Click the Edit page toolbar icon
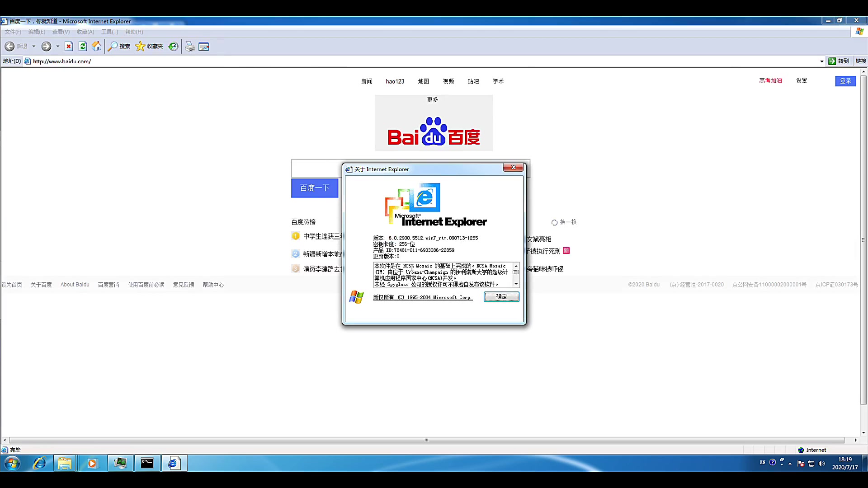868x488 pixels. point(204,47)
